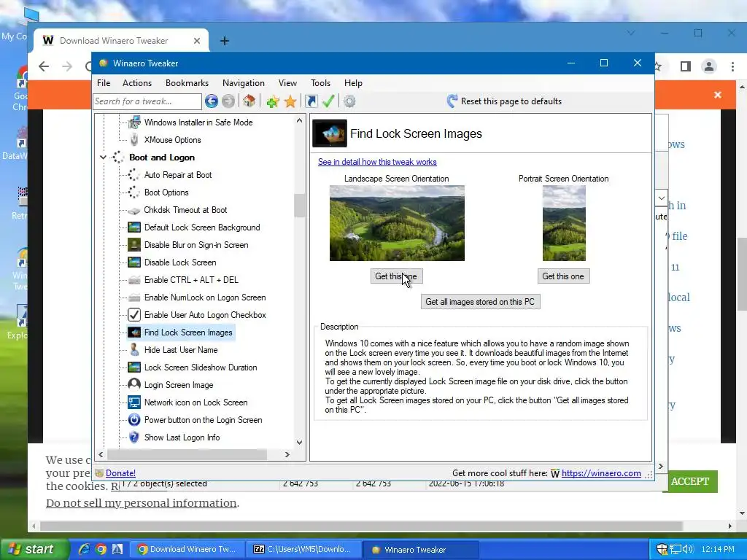The height and width of the screenshot is (560, 747).
Task: Click the Enable NumLock on Logon Screen icon
Action: (x=134, y=297)
